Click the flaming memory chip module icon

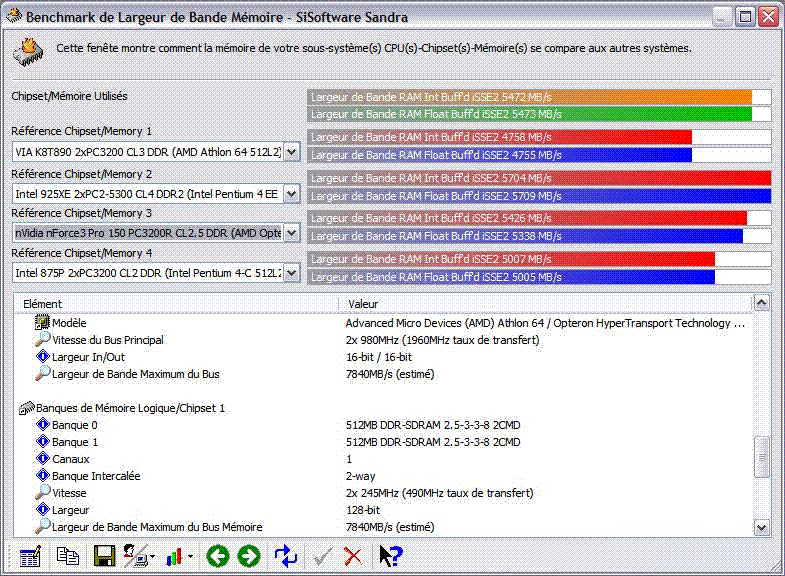29,52
